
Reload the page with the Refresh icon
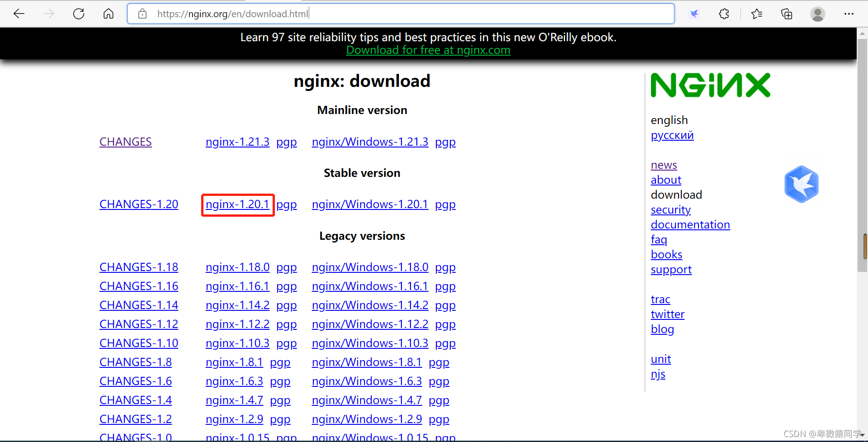pyautogui.click(x=79, y=14)
